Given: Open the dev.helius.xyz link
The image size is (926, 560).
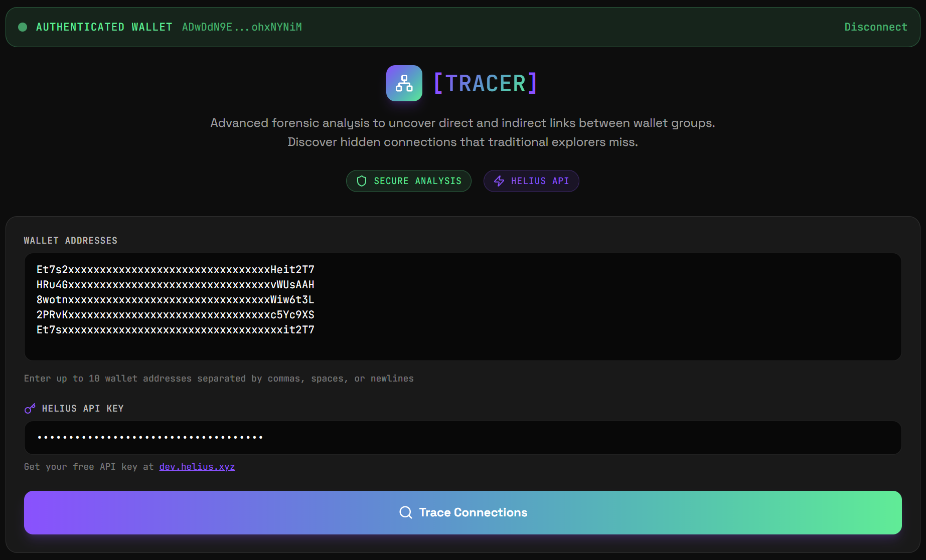Looking at the screenshot, I should click(x=197, y=466).
